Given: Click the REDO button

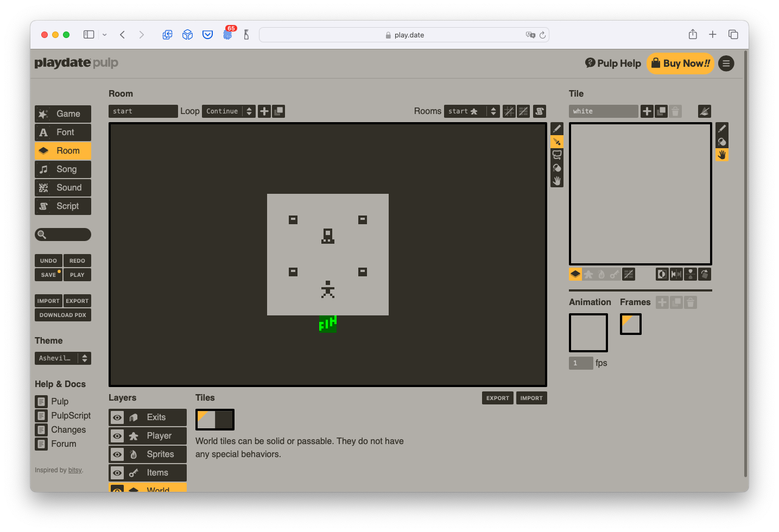Looking at the screenshot, I should 77,261.
